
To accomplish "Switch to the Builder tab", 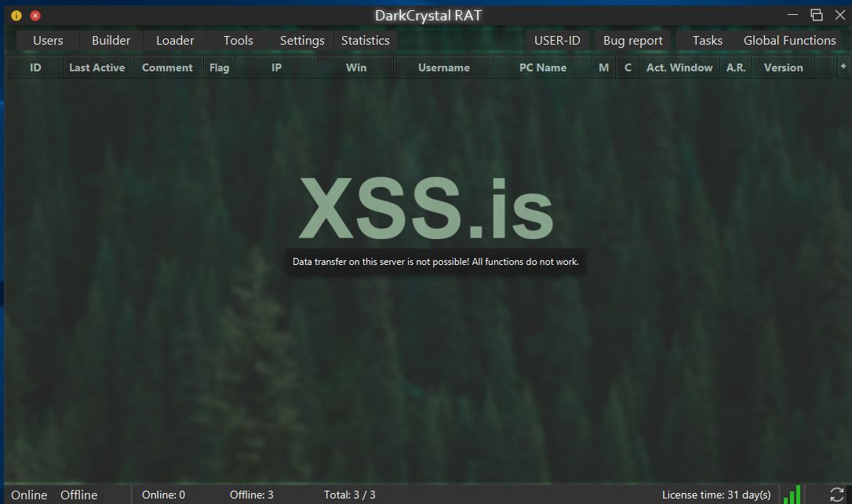I will [x=111, y=41].
